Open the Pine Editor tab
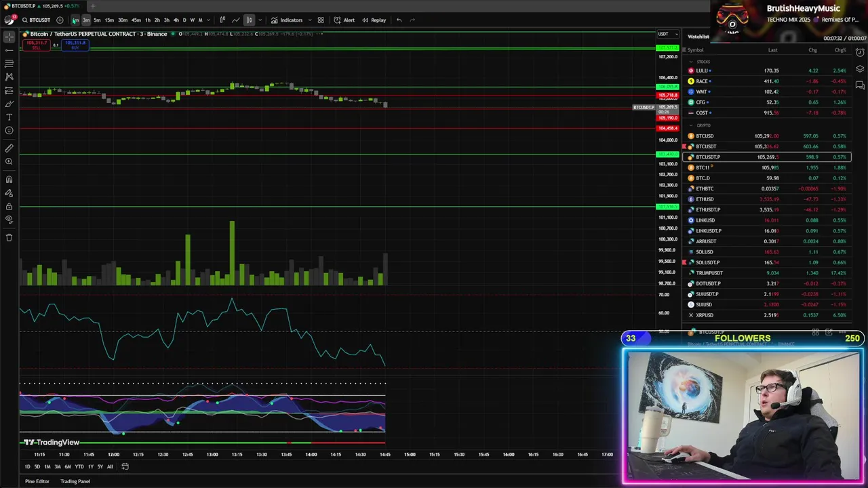 37,481
